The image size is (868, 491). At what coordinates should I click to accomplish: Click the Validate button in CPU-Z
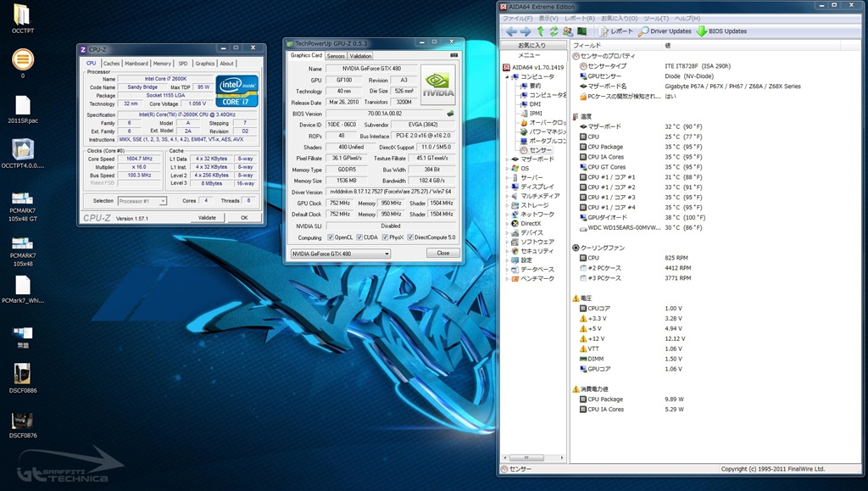point(207,217)
